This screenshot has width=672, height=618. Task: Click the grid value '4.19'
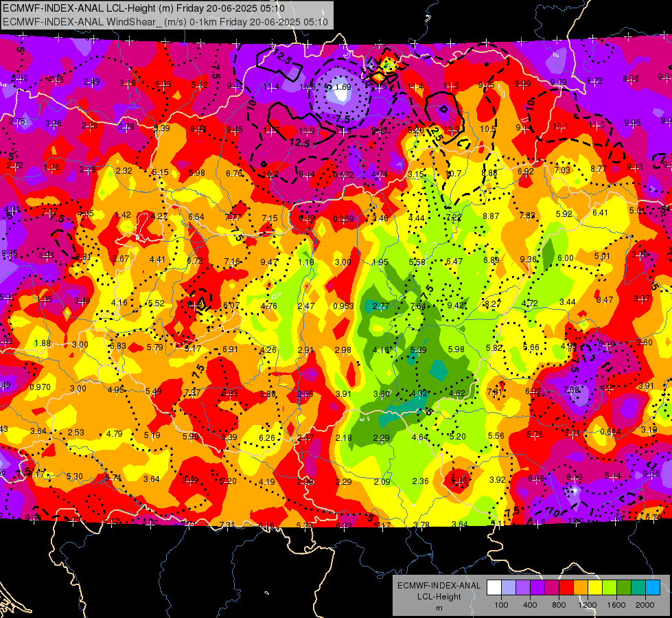[x=266, y=481]
